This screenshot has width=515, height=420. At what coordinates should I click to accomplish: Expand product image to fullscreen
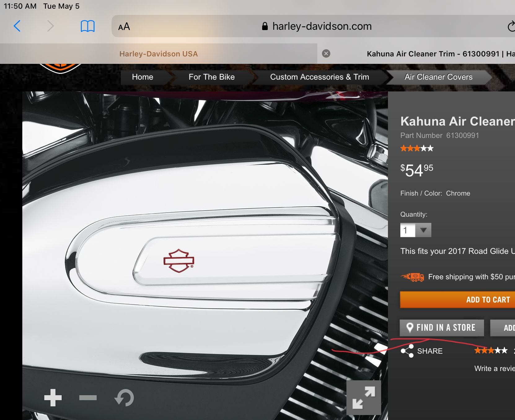(363, 398)
